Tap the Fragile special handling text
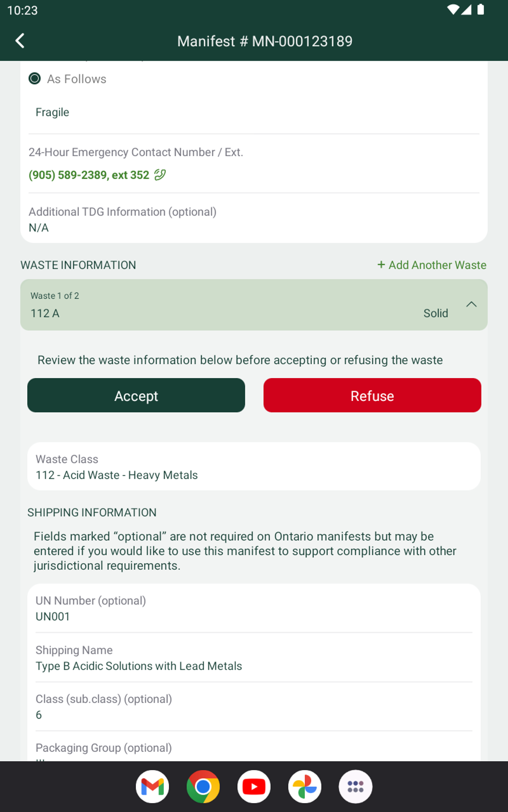 tap(52, 112)
